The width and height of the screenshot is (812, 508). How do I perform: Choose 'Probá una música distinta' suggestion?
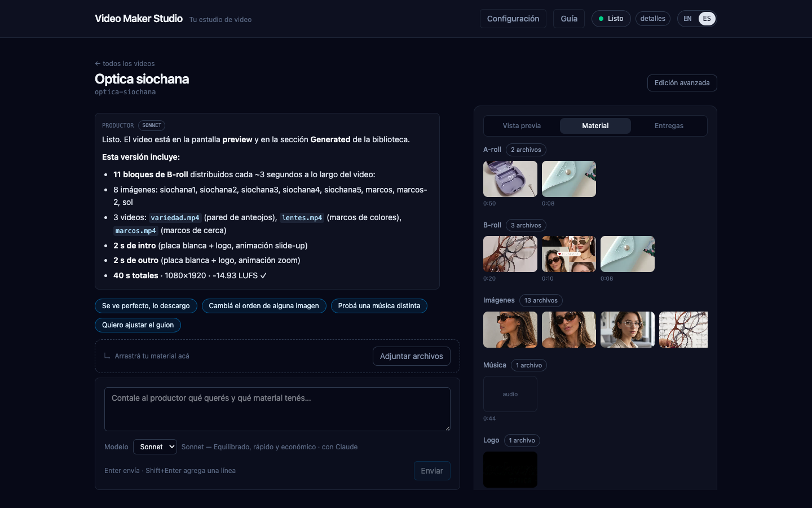tap(379, 306)
